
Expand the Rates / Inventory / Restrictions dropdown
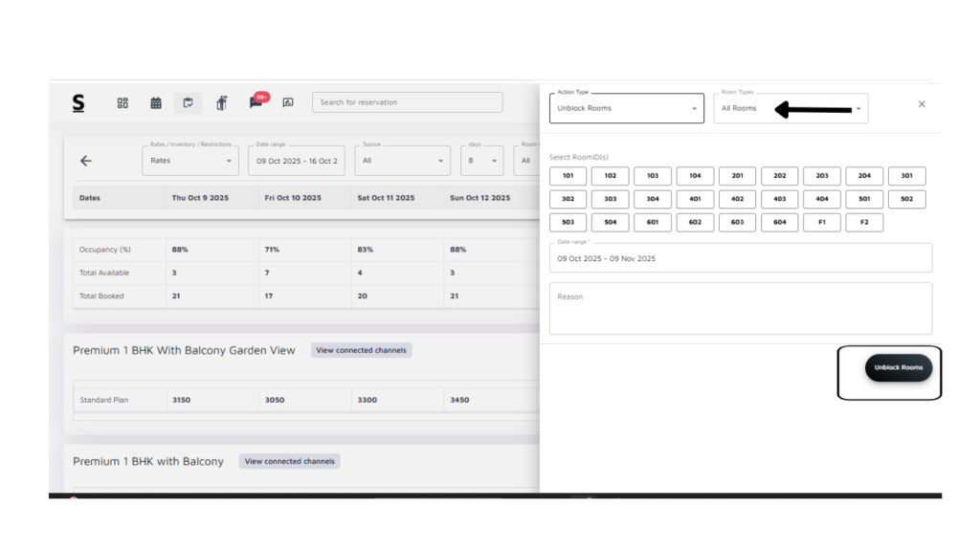[190, 161]
